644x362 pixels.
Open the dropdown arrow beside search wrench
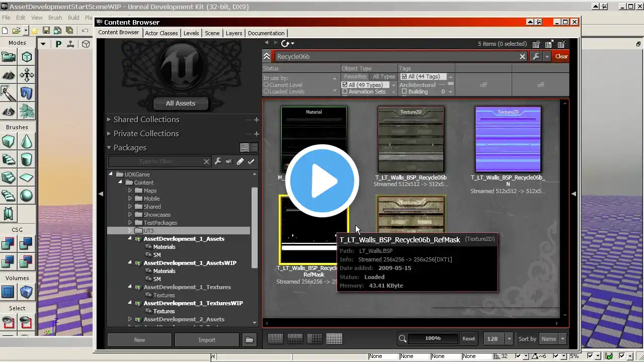(547, 56)
